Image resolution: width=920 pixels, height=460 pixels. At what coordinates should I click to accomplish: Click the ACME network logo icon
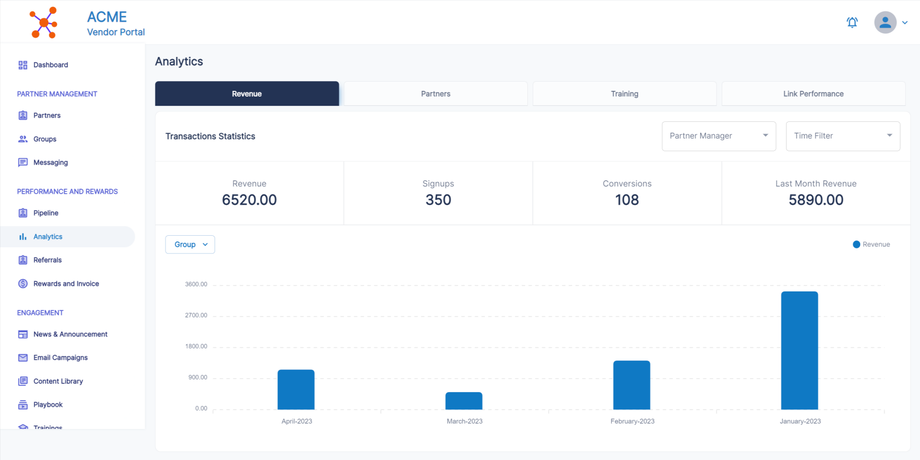(43, 22)
